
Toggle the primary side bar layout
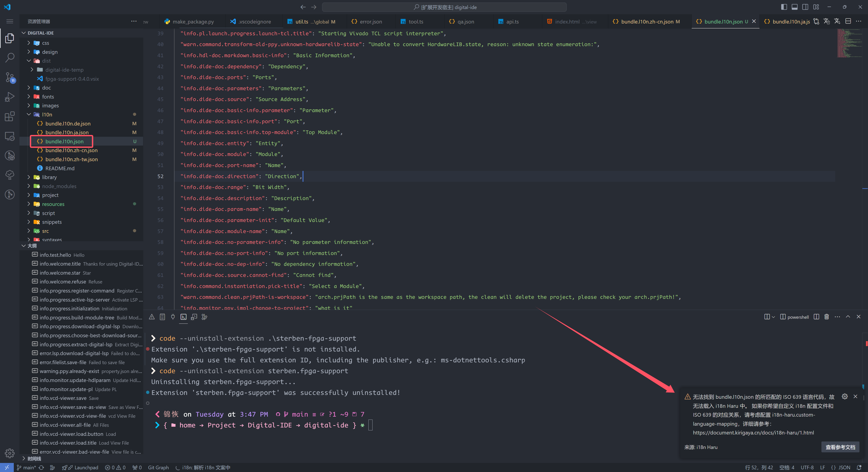click(x=784, y=7)
